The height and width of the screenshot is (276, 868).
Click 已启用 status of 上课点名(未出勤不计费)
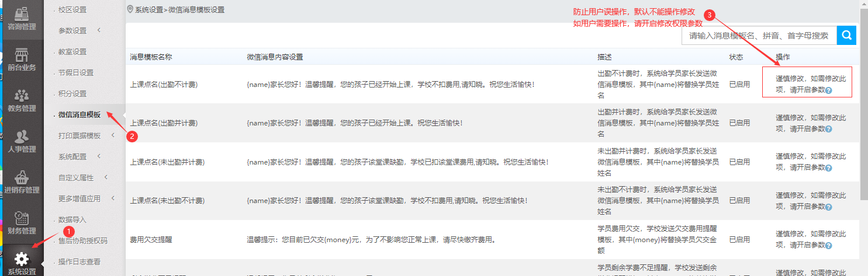pyautogui.click(x=739, y=201)
